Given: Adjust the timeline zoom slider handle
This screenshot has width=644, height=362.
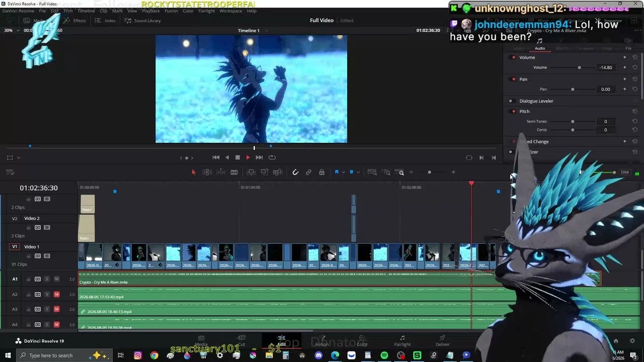Looking at the screenshot, I should coord(429,172).
